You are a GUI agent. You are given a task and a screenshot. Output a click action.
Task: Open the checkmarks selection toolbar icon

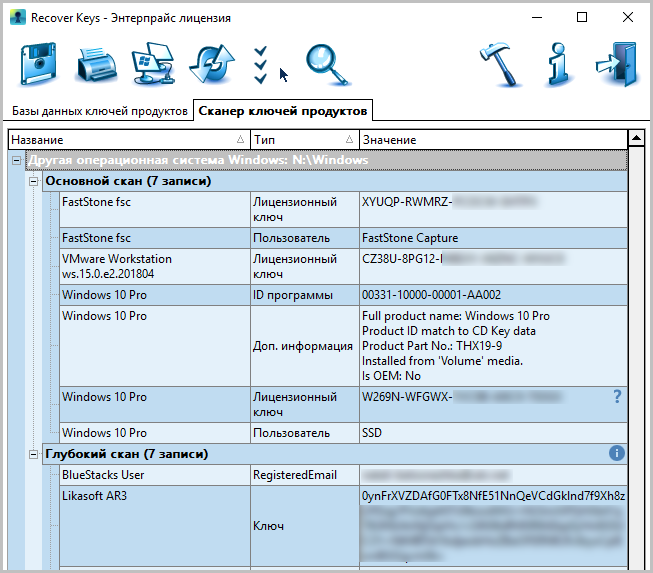[260, 65]
